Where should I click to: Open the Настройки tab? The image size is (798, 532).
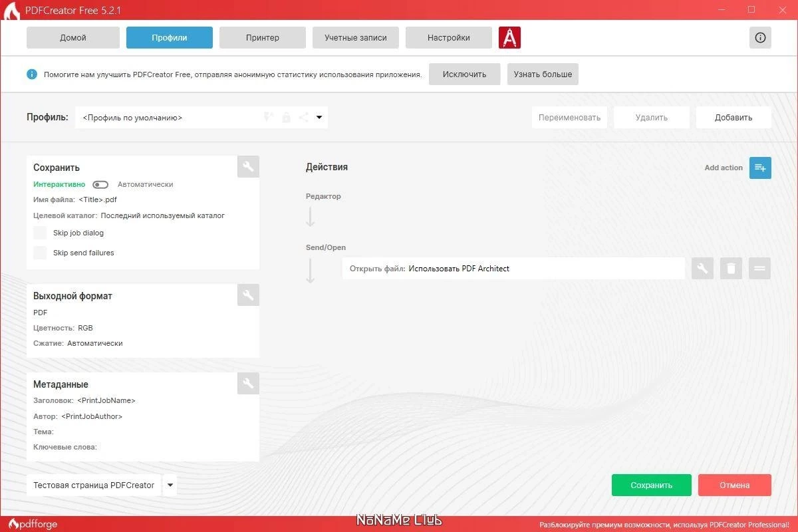pos(449,38)
